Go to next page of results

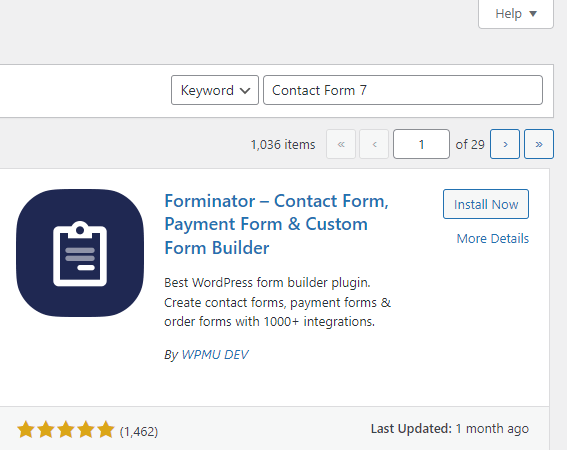(505, 144)
